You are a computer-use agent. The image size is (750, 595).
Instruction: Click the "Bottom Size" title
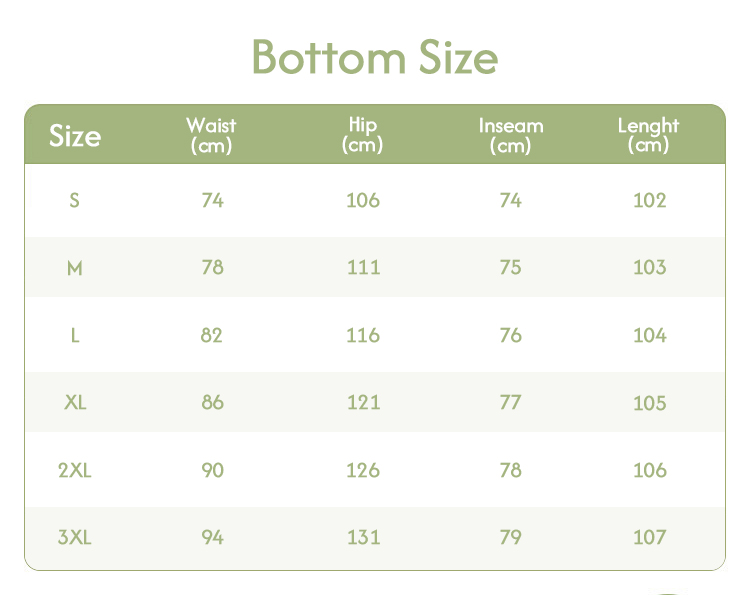374,57
